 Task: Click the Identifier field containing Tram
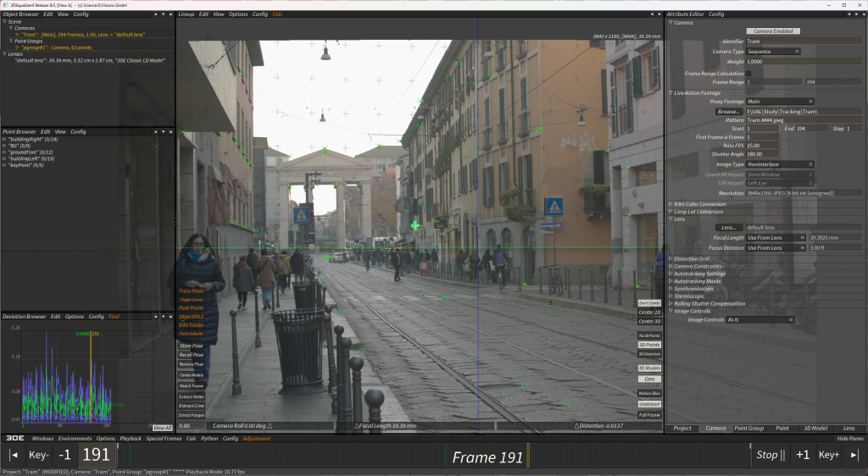(x=804, y=41)
